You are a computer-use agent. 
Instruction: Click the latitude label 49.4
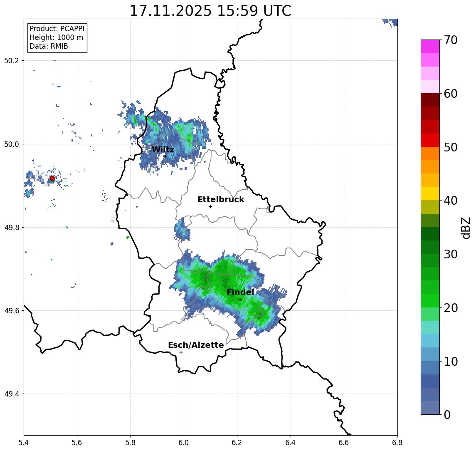[12, 394]
